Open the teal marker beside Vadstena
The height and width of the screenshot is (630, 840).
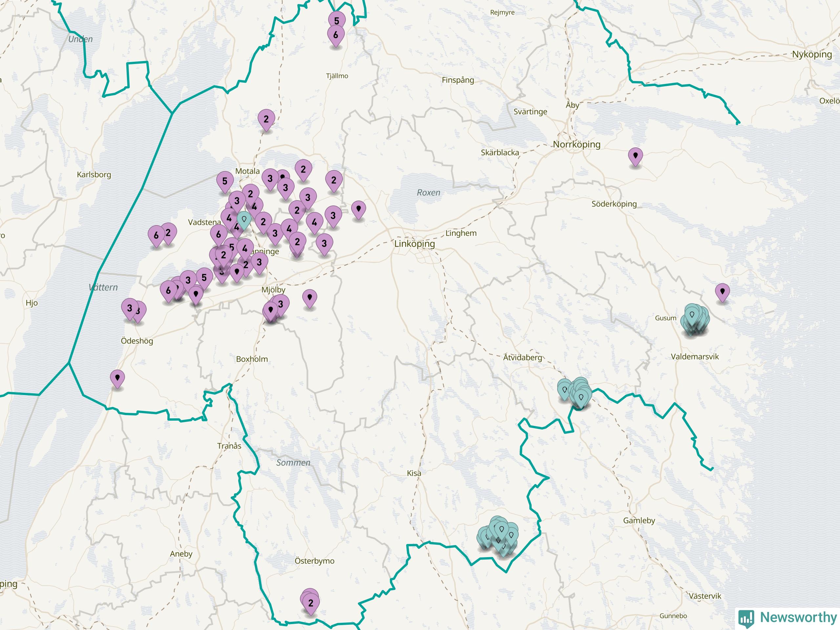click(x=244, y=220)
